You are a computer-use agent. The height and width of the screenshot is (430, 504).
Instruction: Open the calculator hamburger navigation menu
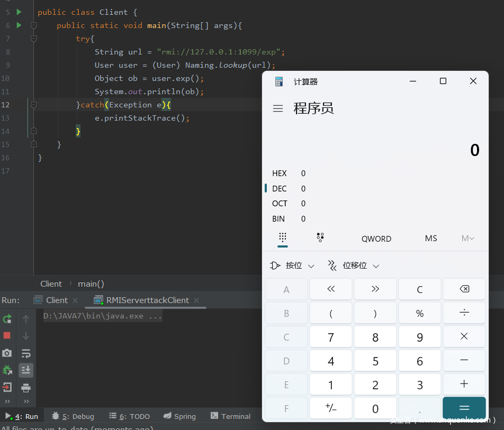coord(278,108)
